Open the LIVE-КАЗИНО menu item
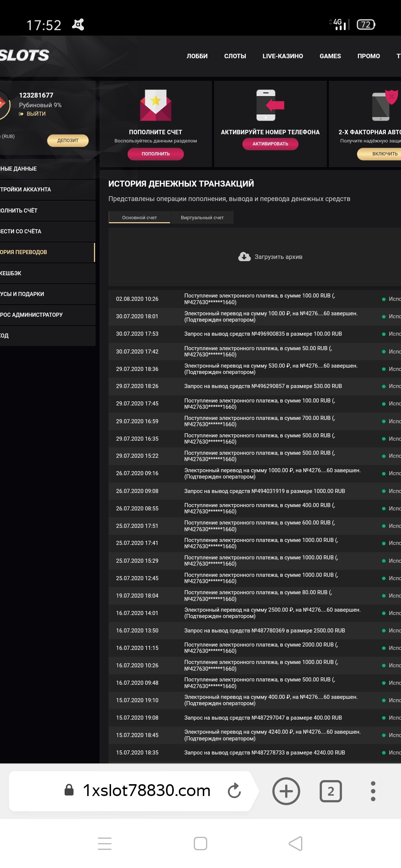This screenshot has height=868, width=401. tap(283, 56)
